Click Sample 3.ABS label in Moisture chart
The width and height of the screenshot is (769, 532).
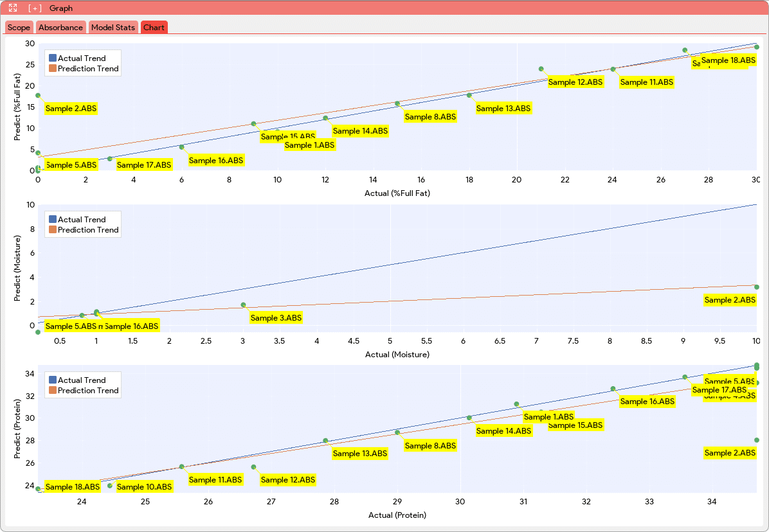point(276,318)
